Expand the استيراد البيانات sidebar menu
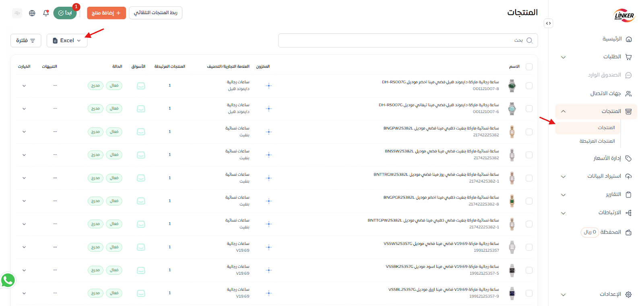 point(563,177)
